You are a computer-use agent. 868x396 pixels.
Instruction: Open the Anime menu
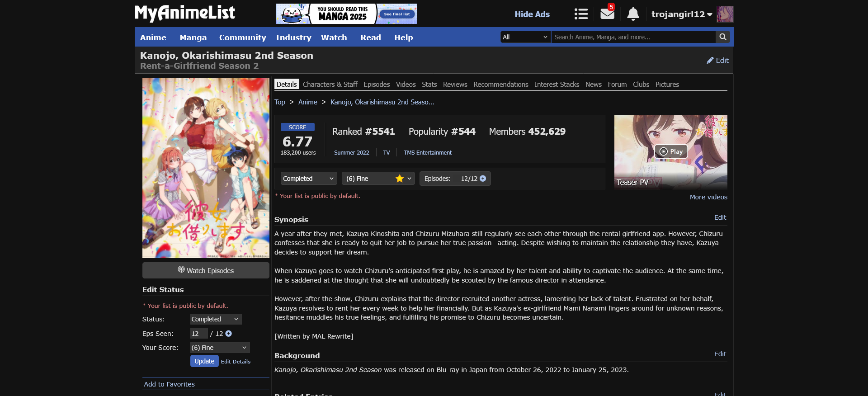pos(153,38)
